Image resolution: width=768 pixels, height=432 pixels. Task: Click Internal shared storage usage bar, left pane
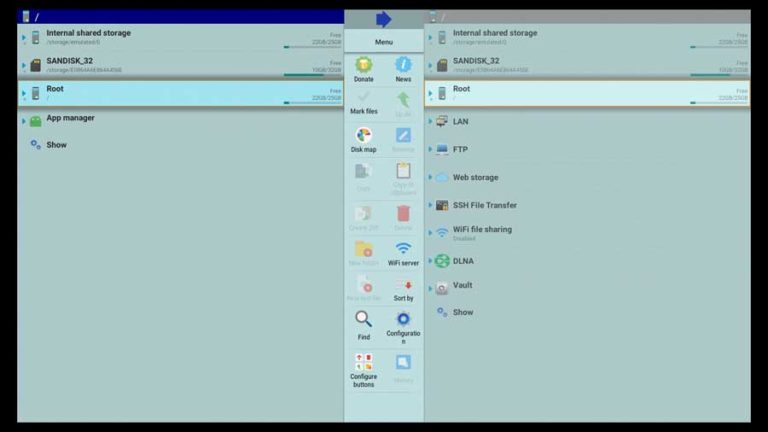(312, 47)
